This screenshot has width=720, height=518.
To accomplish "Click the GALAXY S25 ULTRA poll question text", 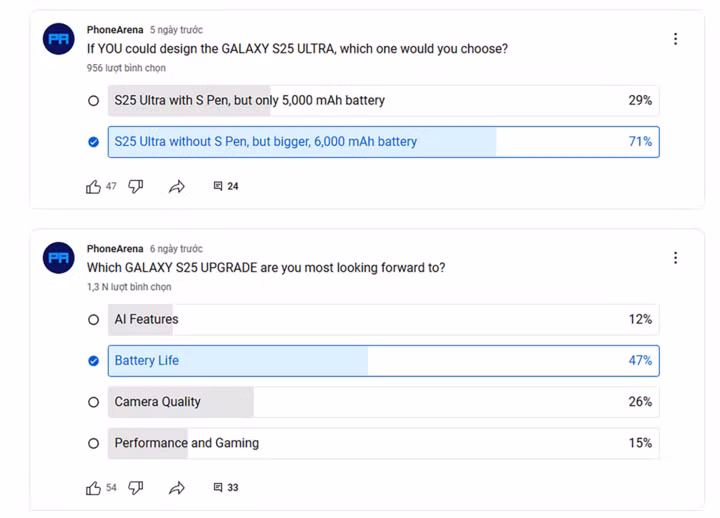I will 298,49.
